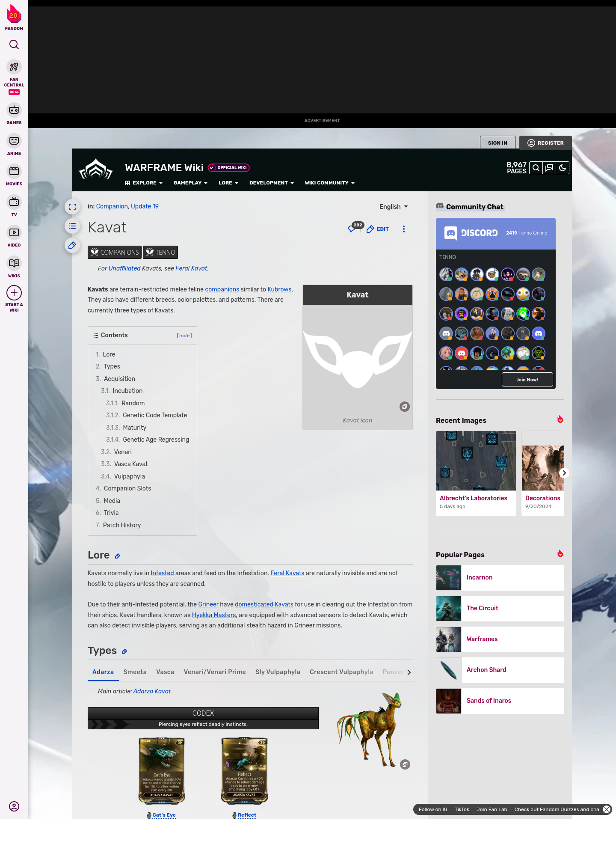
Task: Click Join Fan Lab in bottom bar
Action: click(492, 809)
